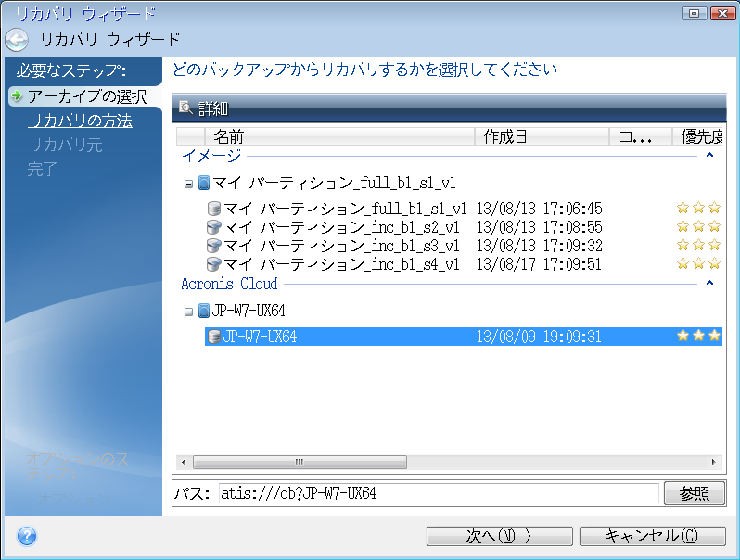
Task: Click the back arrow icon in header
Action: click(17, 40)
